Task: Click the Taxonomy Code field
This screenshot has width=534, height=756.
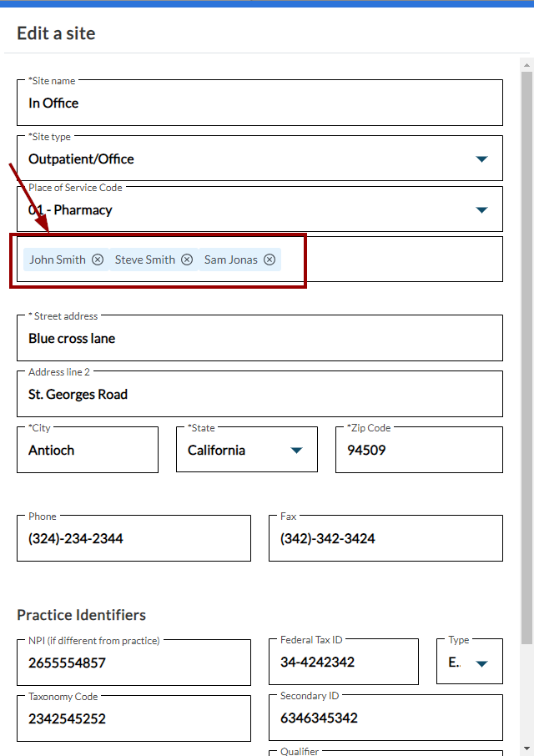Action: point(134,718)
